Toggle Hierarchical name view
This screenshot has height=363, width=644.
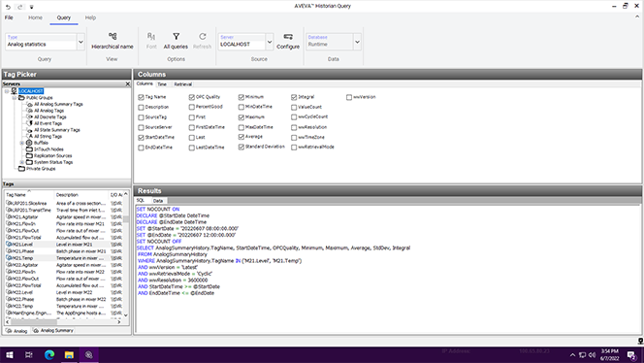113,41
